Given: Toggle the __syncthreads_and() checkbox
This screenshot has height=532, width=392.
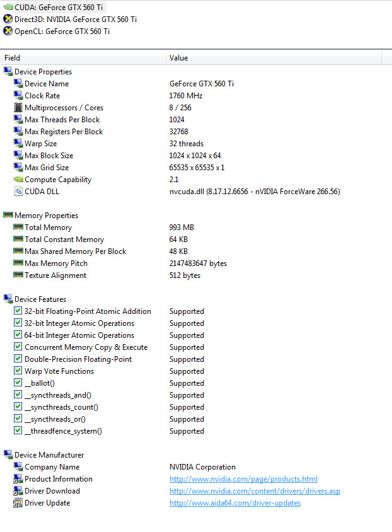Looking at the screenshot, I should (18, 394).
